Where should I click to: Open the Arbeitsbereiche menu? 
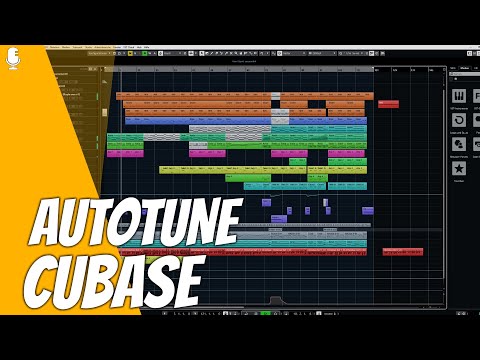coord(102,47)
